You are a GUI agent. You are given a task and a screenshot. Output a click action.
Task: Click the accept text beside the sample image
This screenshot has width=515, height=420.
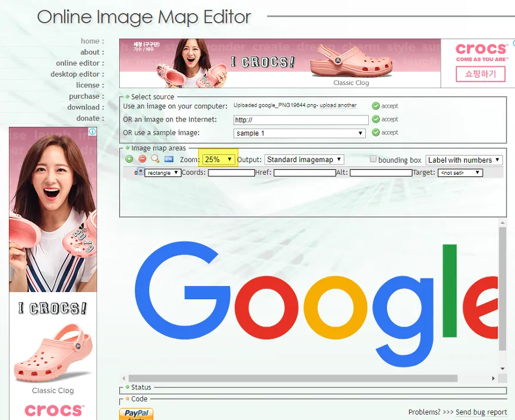(x=389, y=133)
